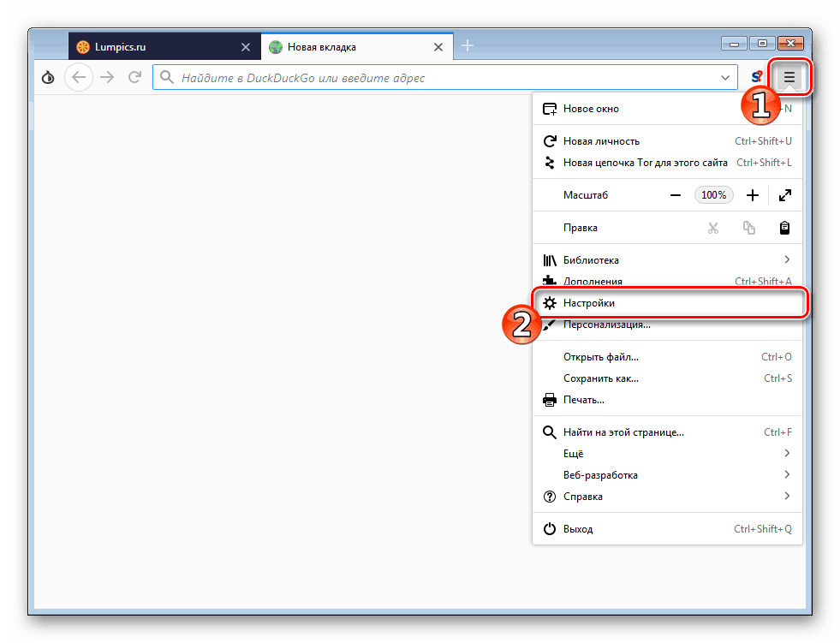
Task: Switch to the Lumpics.ru tab
Action: coord(164,46)
